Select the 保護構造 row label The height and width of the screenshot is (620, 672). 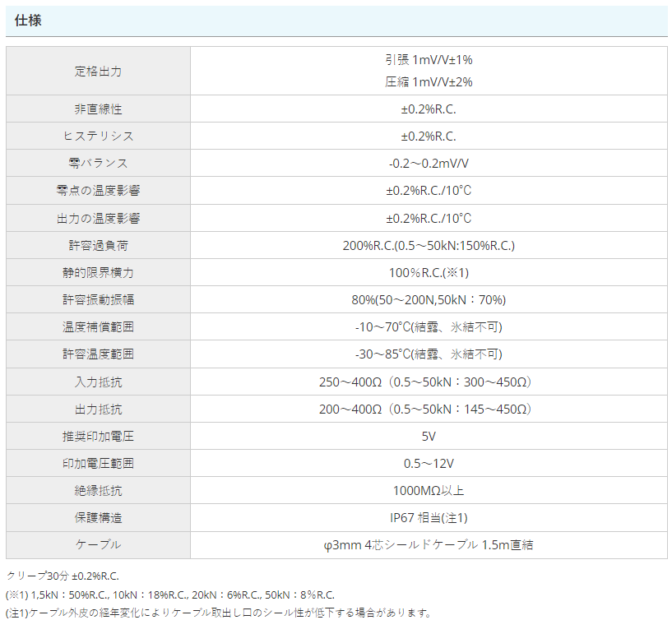click(98, 517)
